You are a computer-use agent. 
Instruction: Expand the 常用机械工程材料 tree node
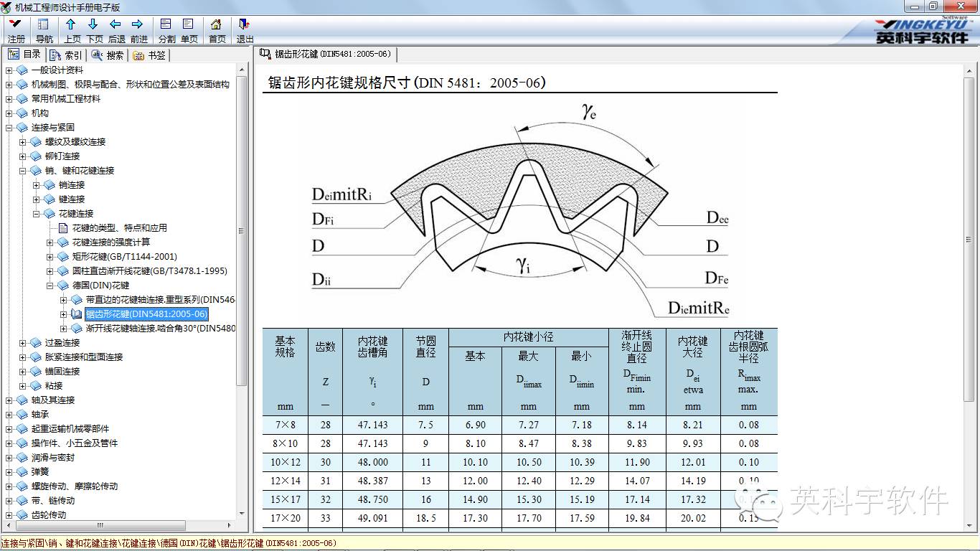pos(9,99)
